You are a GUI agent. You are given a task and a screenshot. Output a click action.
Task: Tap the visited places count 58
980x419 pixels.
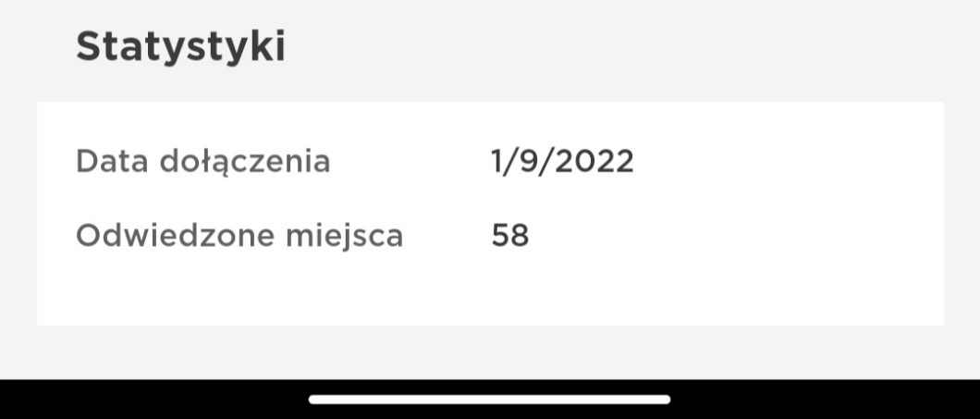(509, 236)
